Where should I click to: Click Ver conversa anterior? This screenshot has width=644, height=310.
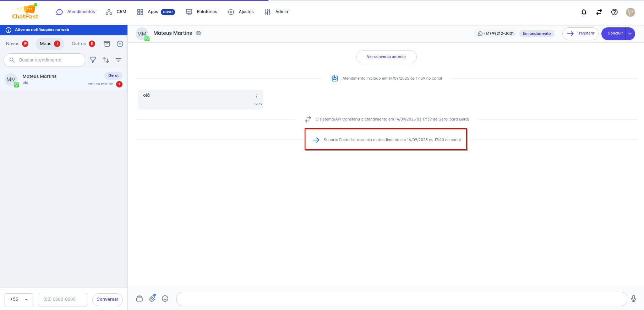click(386, 57)
